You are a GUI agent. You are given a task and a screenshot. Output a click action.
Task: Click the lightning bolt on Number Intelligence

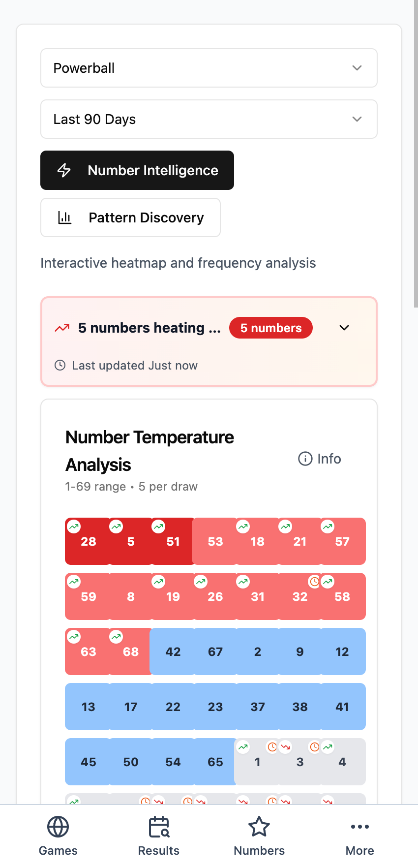tap(63, 170)
